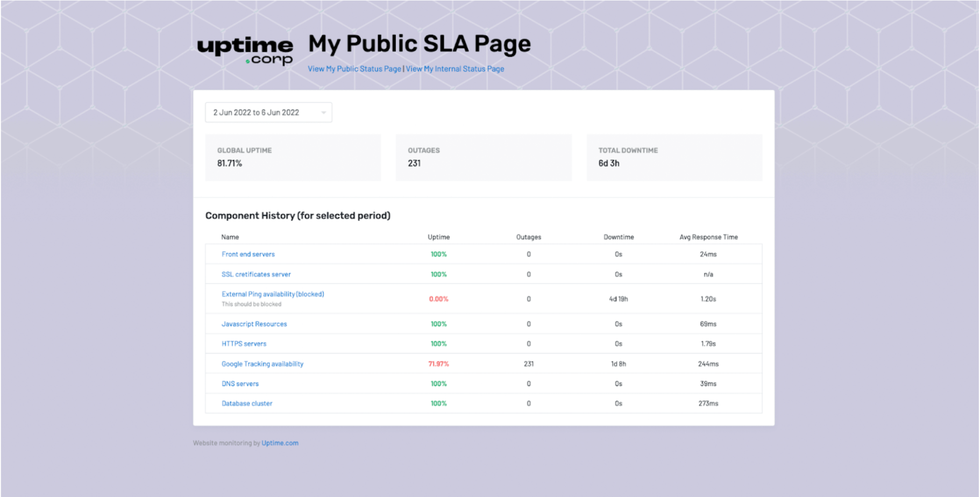
Task: Open the SSL cretificates server component
Action: (256, 274)
